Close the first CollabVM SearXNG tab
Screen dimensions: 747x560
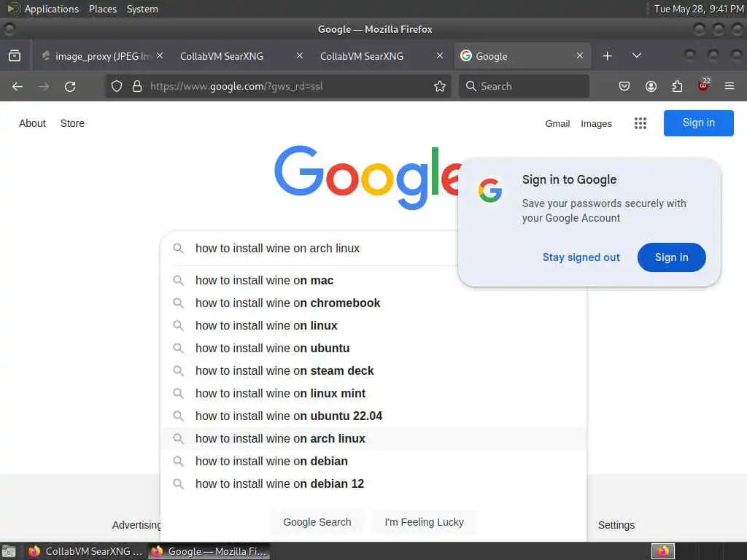(300, 55)
